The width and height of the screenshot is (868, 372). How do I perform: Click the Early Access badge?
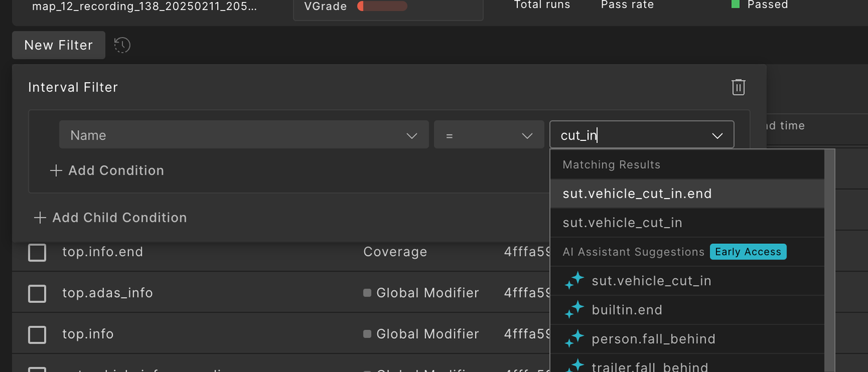[x=748, y=252]
